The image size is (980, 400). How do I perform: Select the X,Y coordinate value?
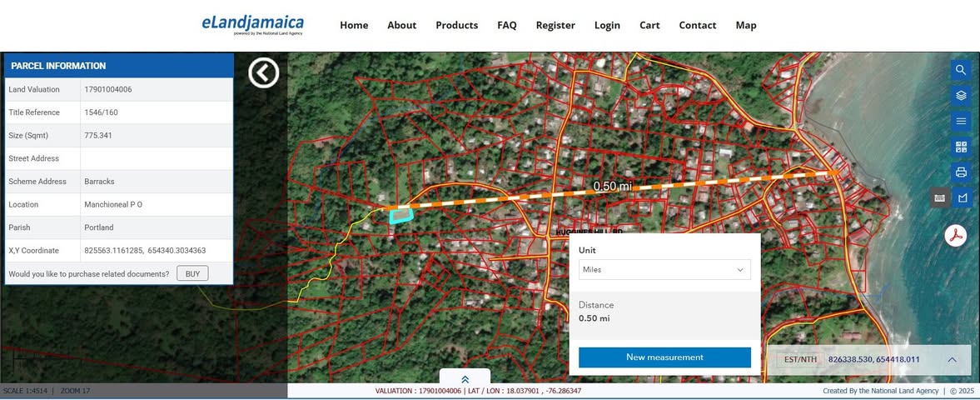(145, 250)
